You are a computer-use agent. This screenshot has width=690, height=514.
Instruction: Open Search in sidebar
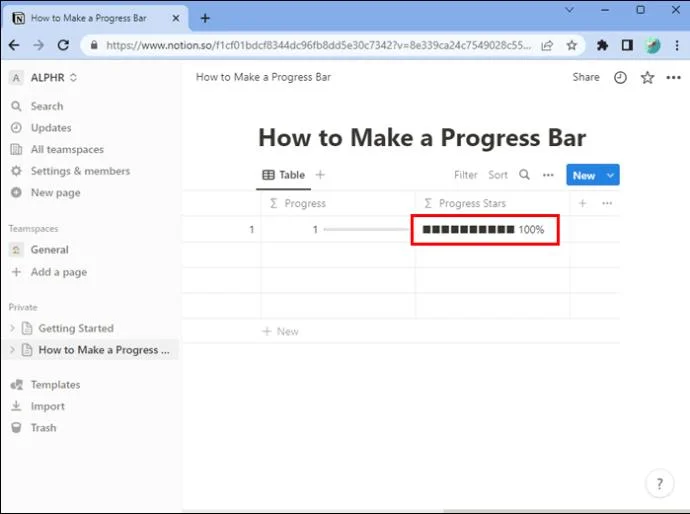[x=47, y=106]
